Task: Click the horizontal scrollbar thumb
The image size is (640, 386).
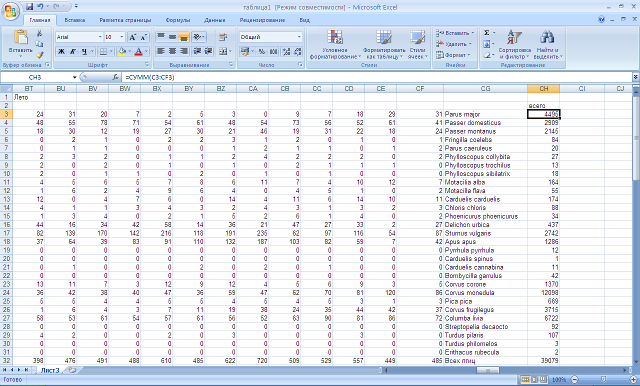Action: point(488,370)
